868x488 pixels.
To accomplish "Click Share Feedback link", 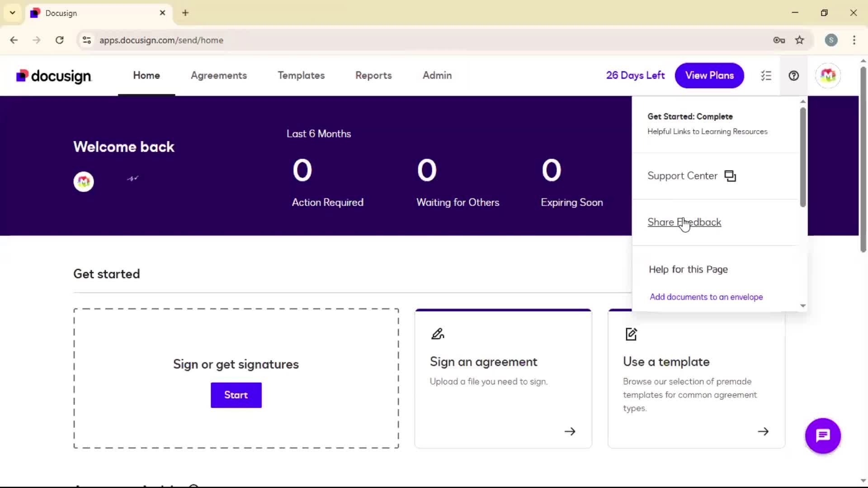I will [x=684, y=222].
